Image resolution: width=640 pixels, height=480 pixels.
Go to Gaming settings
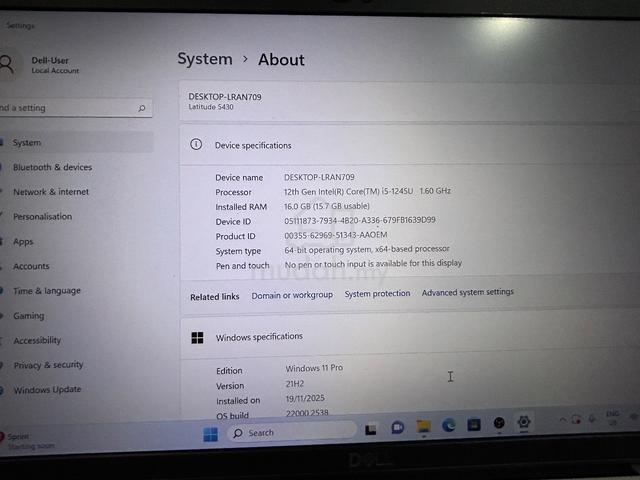tap(29, 316)
